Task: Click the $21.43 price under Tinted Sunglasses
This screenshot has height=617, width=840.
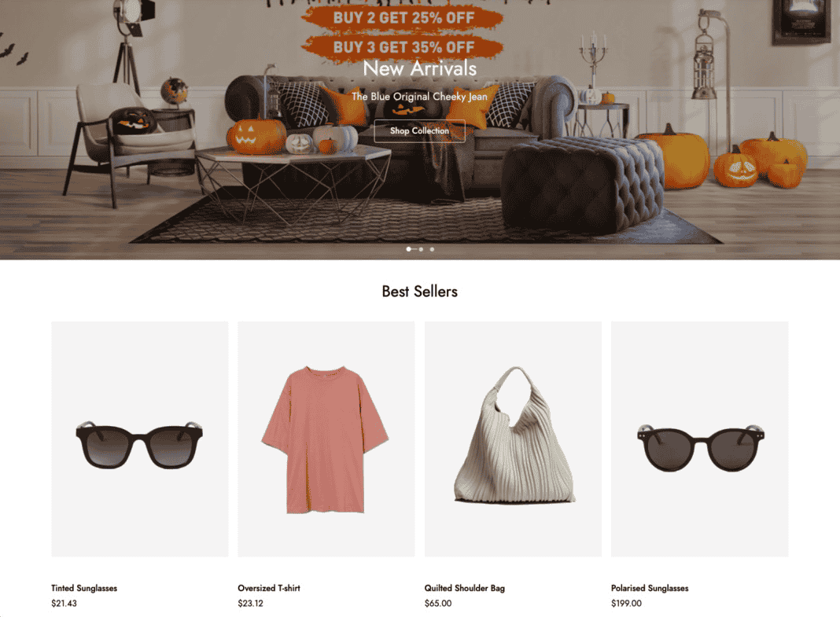Action: (64, 603)
